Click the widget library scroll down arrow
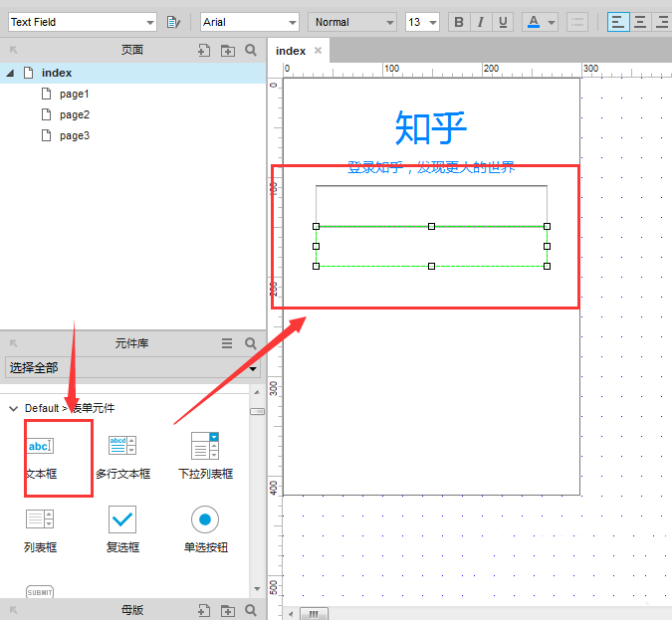672x620 pixels. (257, 589)
